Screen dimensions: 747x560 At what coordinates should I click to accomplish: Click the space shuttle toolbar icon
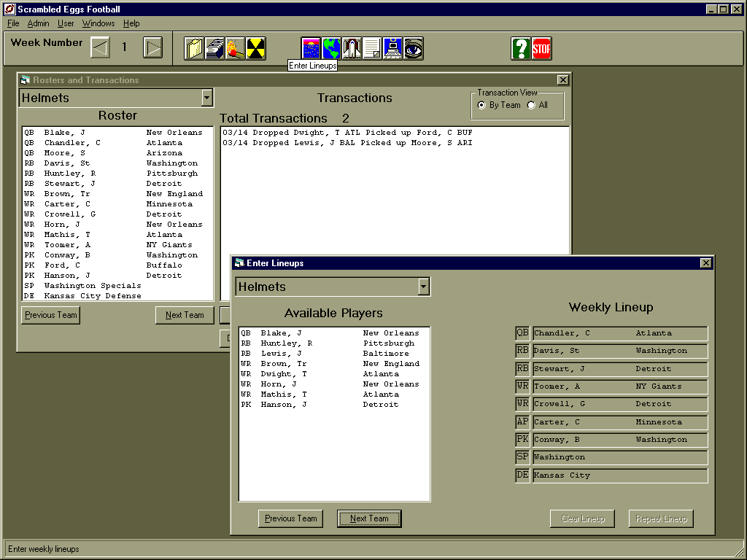[x=352, y=49]
